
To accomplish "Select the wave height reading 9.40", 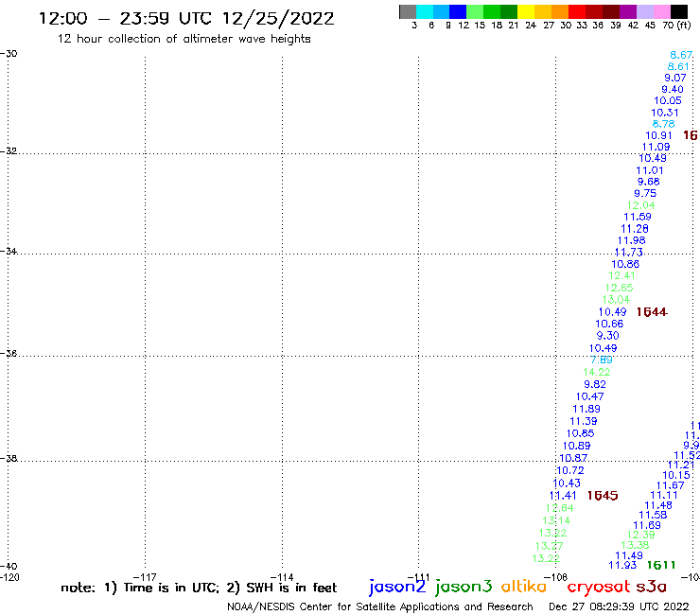I will 673,89.
